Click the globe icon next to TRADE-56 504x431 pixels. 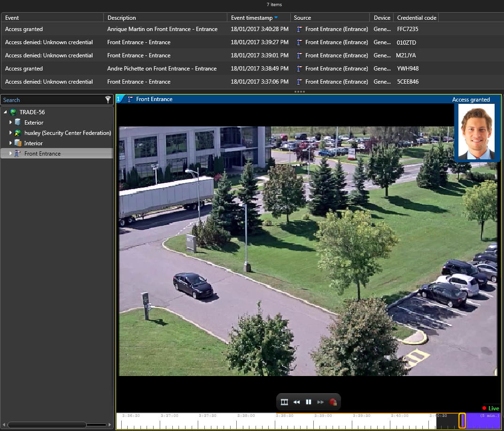click(12, 112)
